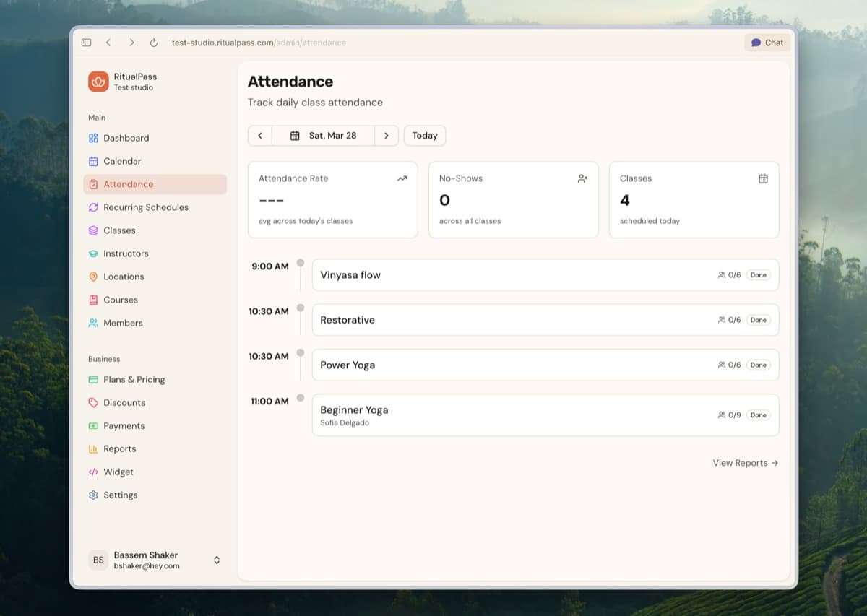This screenshot has width=867, height=616.
Task: Open Settings in sidebar
Action: click(x=155, y=495)
